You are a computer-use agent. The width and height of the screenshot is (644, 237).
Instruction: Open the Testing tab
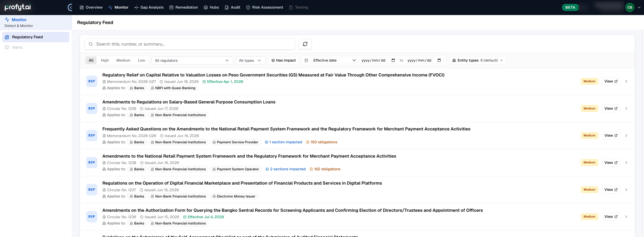(299, 7)
